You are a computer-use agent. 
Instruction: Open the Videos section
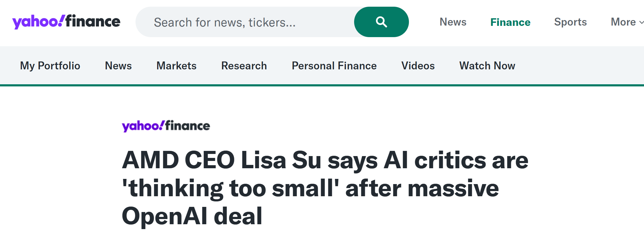pos(418,66)
